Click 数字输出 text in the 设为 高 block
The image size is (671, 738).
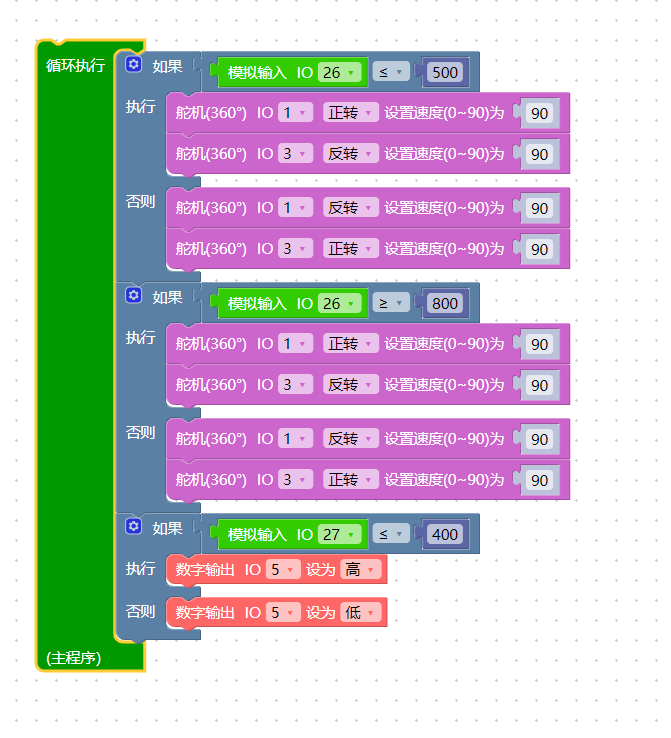(x=205, y=570)
